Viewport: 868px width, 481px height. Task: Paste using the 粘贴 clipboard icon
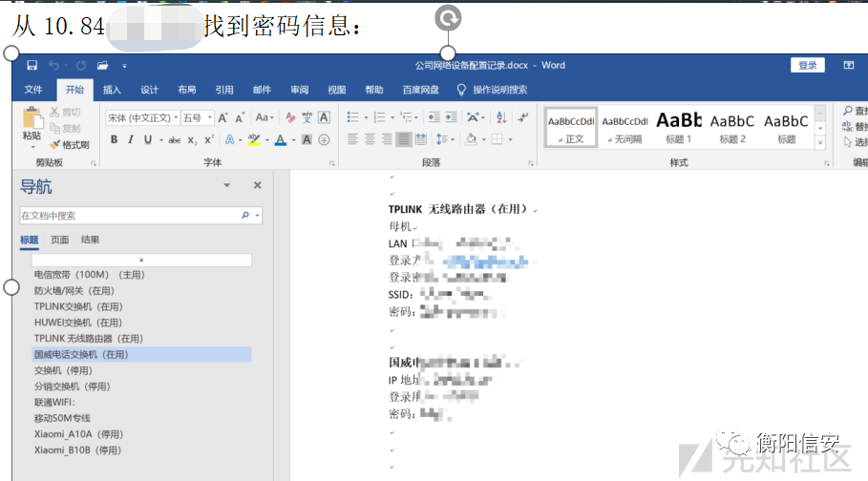[x=32, y=119]
